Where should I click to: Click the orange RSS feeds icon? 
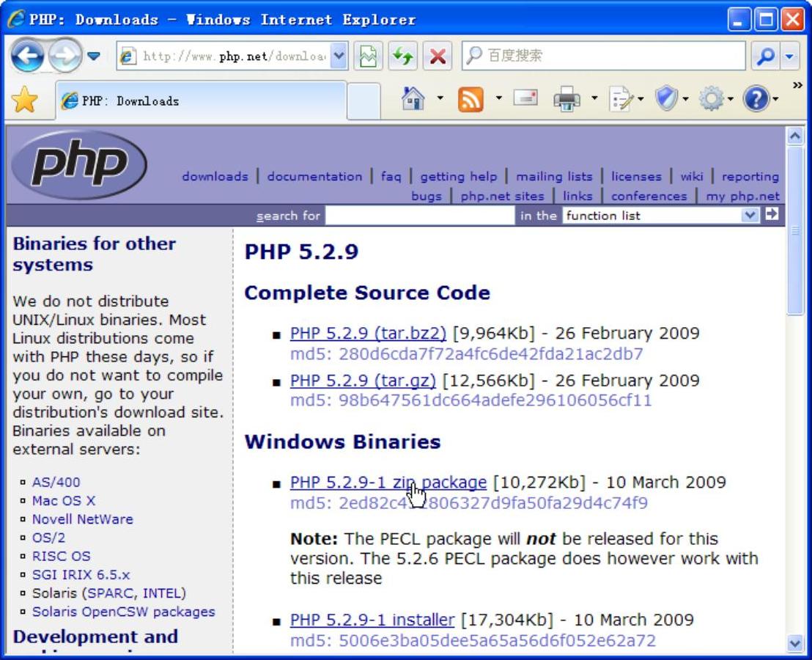pos(470,99)
